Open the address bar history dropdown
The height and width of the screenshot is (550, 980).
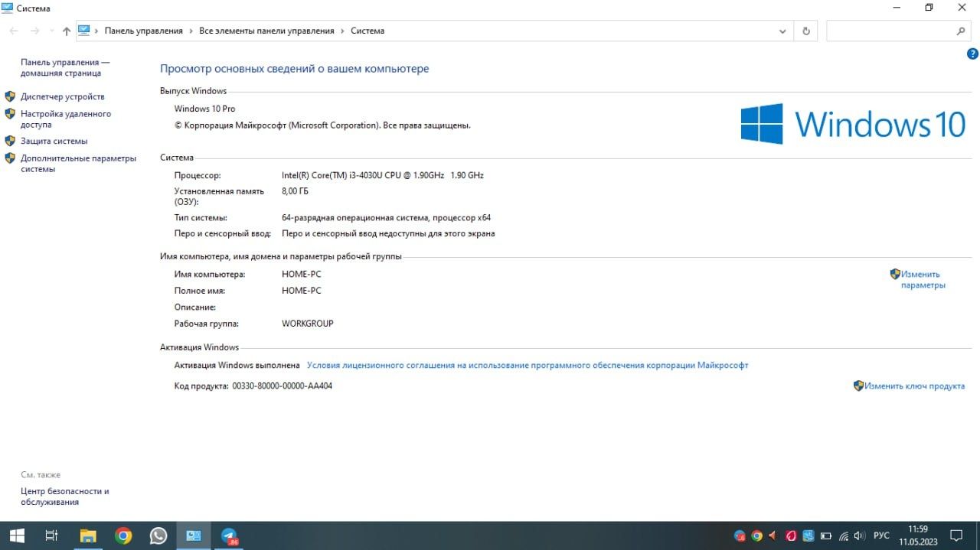[782, 31]
